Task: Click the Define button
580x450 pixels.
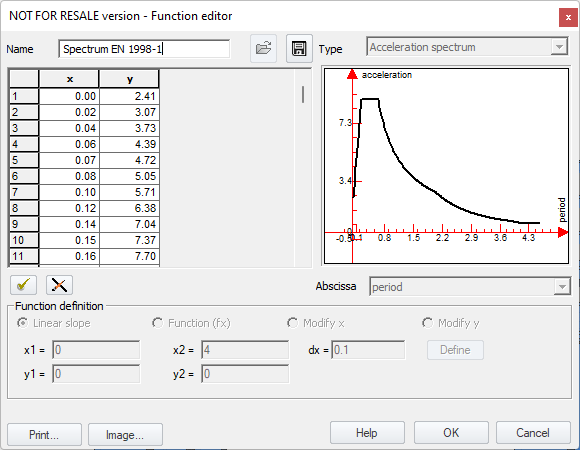Action: pos(455,350)
